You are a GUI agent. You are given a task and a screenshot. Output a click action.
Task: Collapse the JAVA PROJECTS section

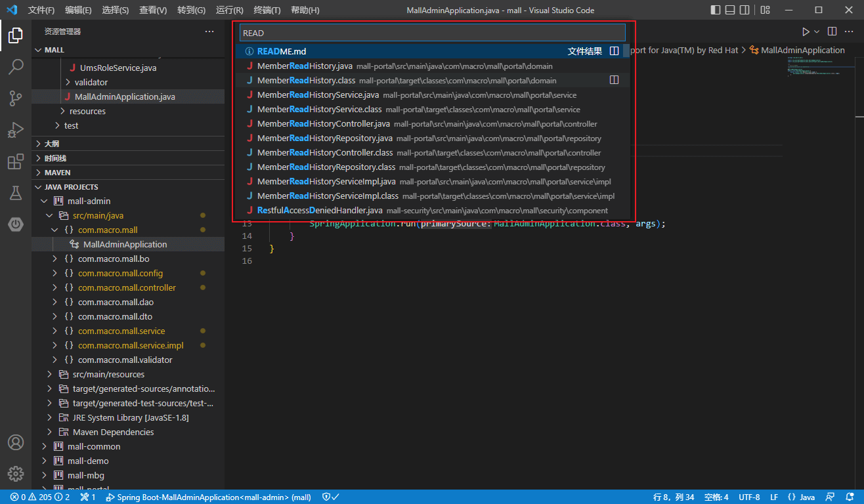[128, 187]
